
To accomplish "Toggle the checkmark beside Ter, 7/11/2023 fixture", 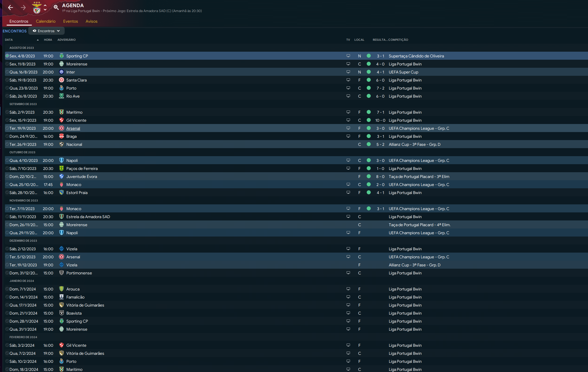I will pyautogui.click(x=7, y=209).
